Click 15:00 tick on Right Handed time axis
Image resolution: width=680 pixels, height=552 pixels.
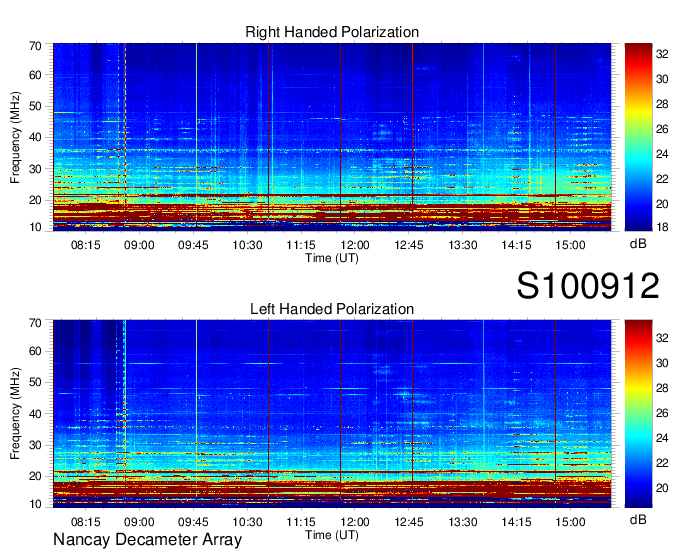point(570,245)
